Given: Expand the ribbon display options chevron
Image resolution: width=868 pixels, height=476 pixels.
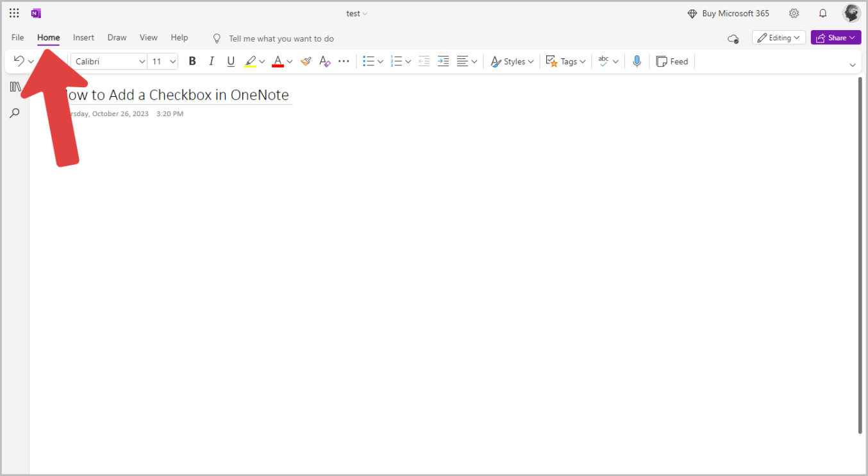Looking at the screenshot, I should tap(853, 65).
